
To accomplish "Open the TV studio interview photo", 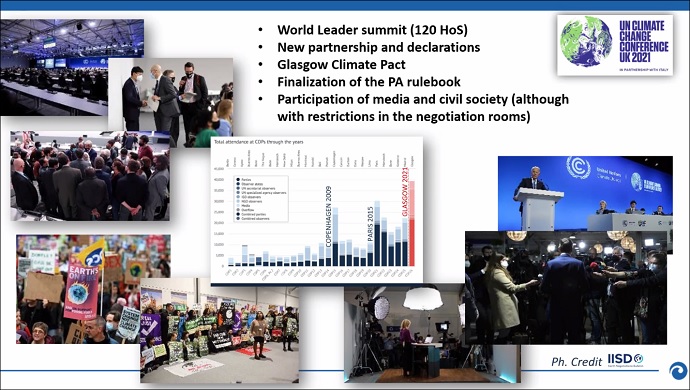I will (433, 333).
